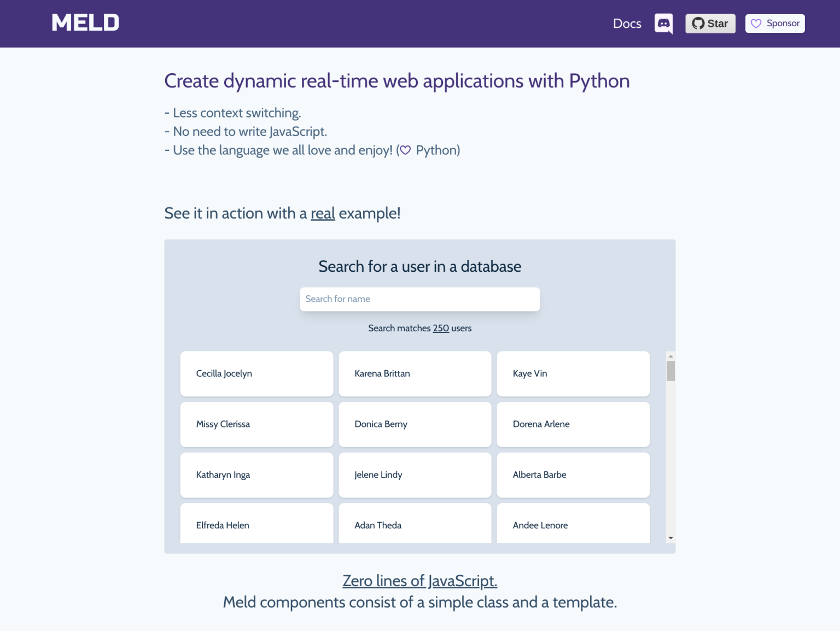Select the Katharyn Inga card
Image resolution: width=840 pixels, height=631 pixels.
(x=256, y=475)
